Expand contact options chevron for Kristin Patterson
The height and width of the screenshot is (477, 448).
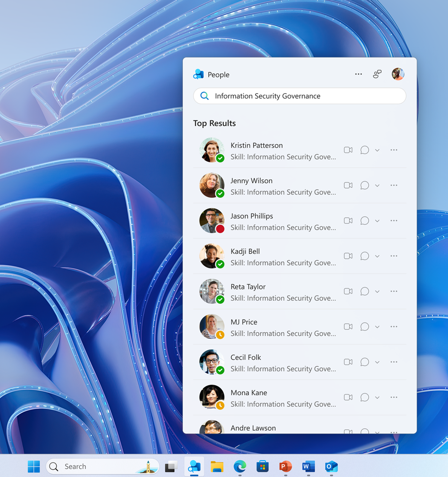coord(377,150)
